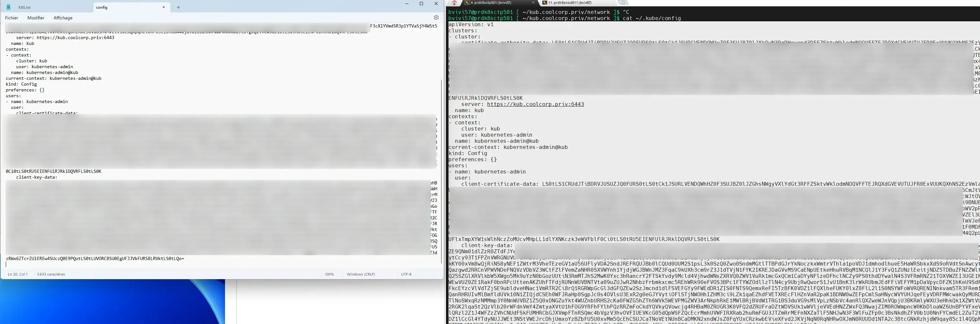Open the MobaXterm home tab
Viewport: 980px width, 324px height.
pyautogui.click(x=454, y=3)
